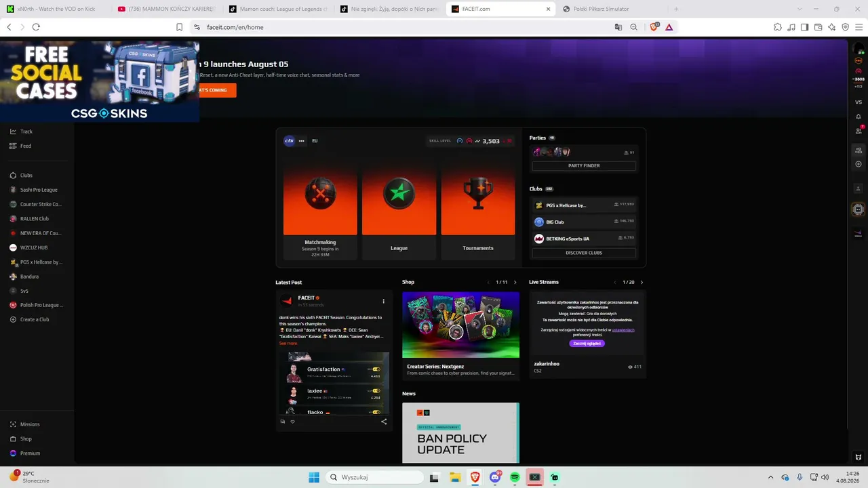Toggle the browser sidebar panel
The width and height of the screenshot is (868, 488).
click(805, 27)
